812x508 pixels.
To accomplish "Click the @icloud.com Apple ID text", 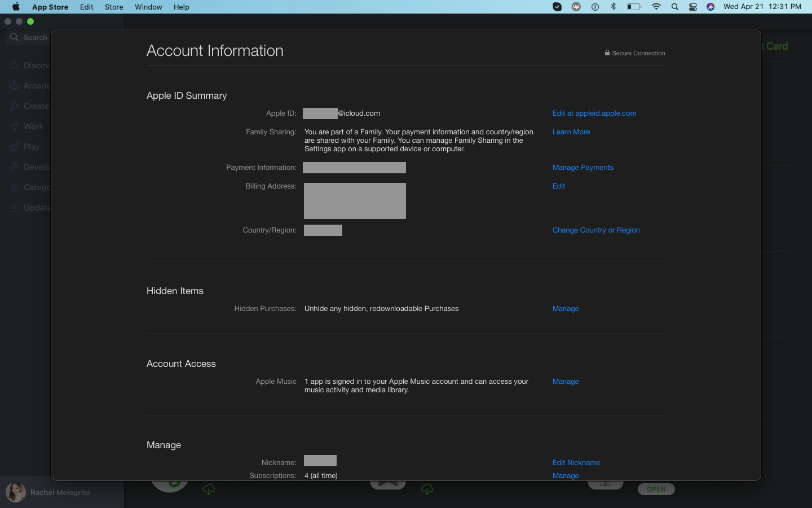I will (x=359, y=113).
